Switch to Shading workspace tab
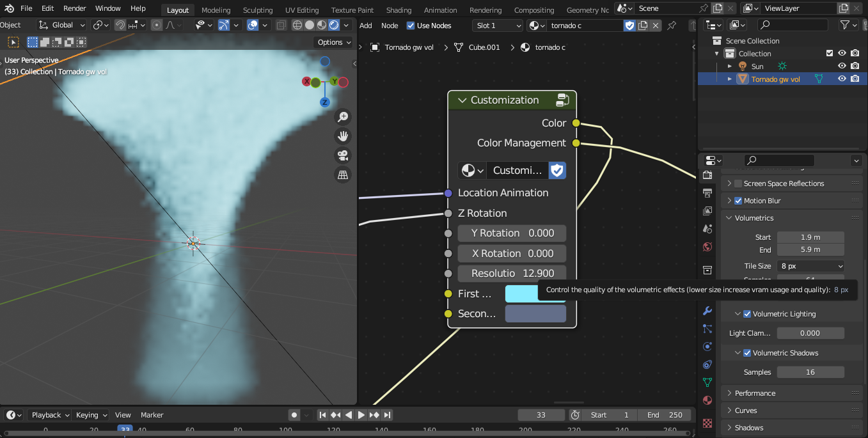The image size is (868, 438). point(398,10)
